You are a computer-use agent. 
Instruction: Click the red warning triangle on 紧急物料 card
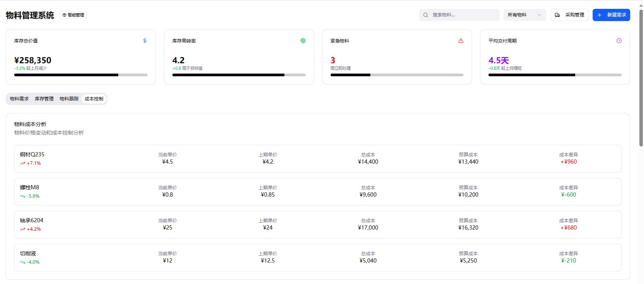(x=461, y=41)
